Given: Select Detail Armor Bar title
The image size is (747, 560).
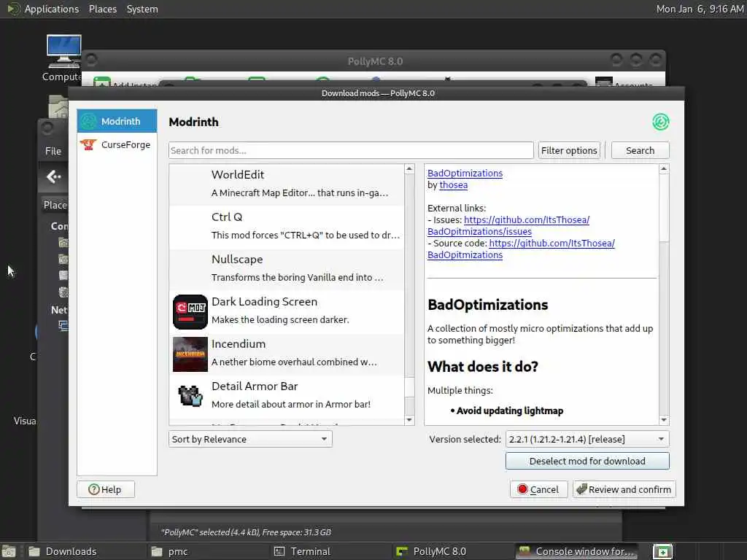Looking at the screenshot, I should (255, 386).
